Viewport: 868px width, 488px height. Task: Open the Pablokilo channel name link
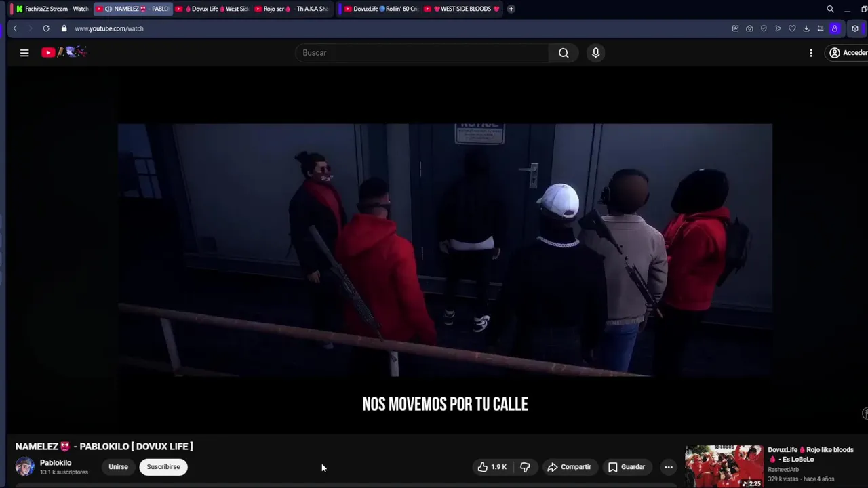click(x=56, y=462)
